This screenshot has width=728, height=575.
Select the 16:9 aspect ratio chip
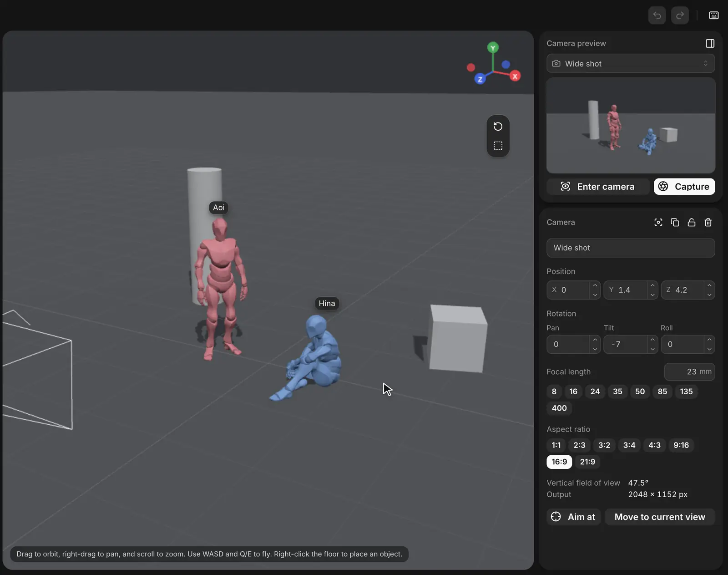[559, 462]
